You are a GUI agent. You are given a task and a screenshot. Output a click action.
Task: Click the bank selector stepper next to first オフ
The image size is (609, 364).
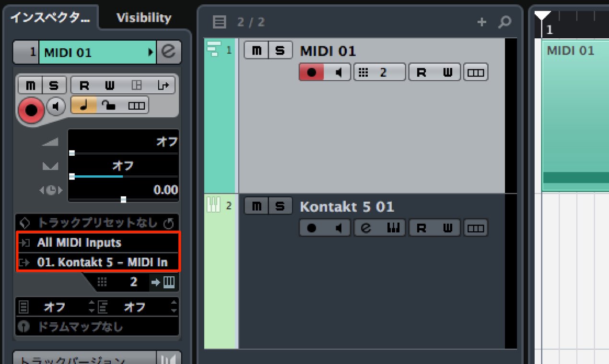92,307
